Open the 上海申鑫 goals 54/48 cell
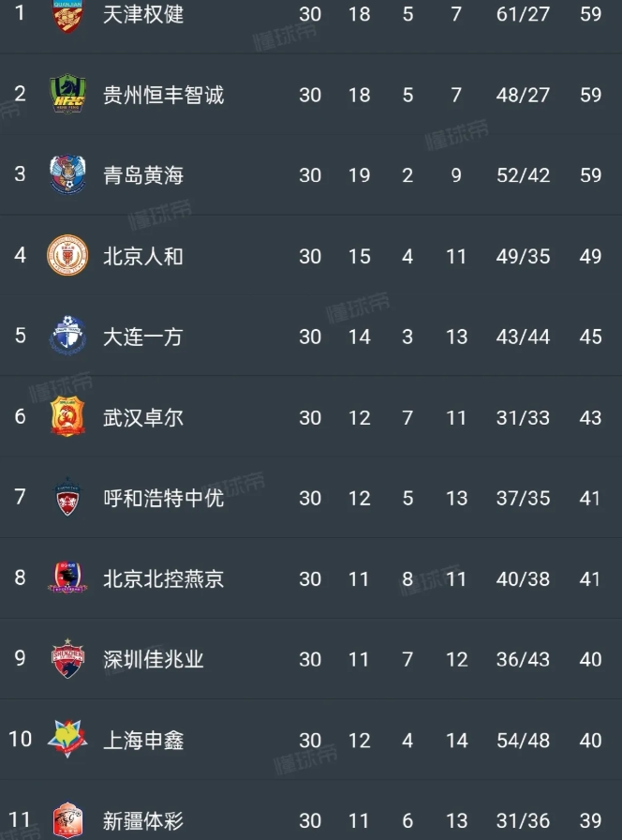The image size is (622, 840). click(x=523, y=741)
